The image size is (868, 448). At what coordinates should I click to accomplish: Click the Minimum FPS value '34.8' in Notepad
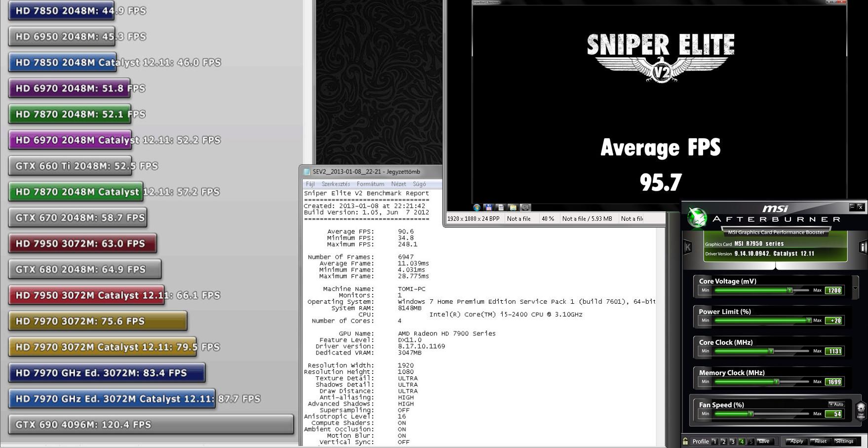[x=406, y=238]
